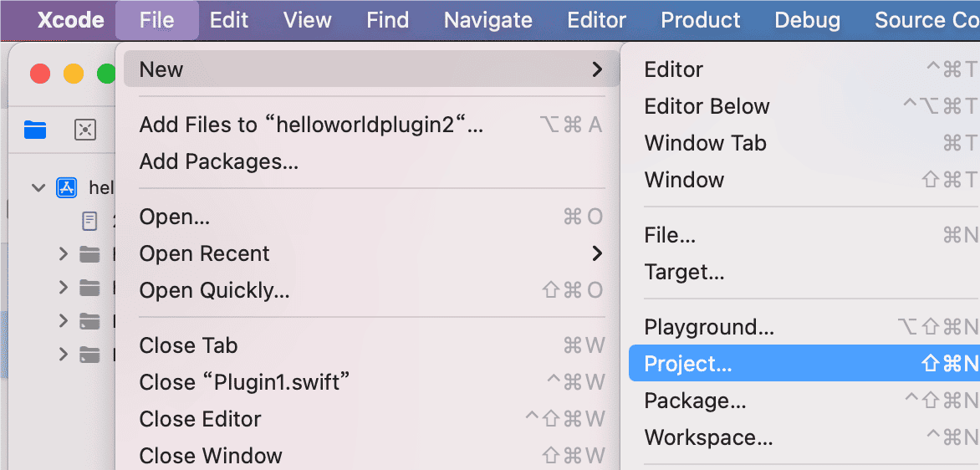980x470 pixels.
Task: Select Package... in New submenu
Action: click(x=804, y=400)
